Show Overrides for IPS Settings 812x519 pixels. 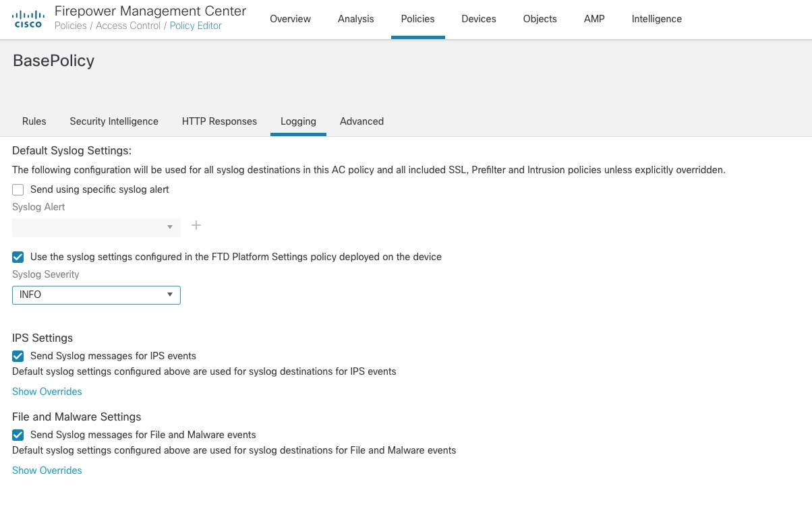(x=47, y=392)
